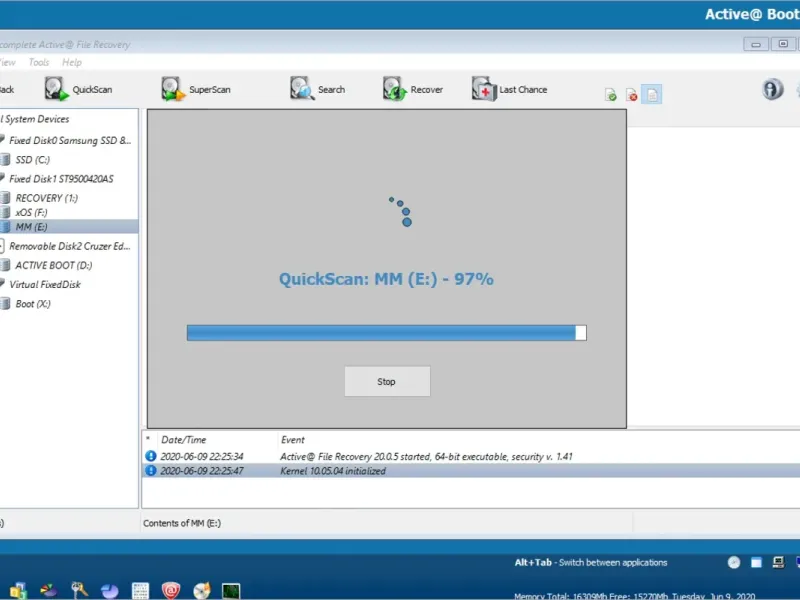Viewport: 800px width, 600px height.
Task: Open the multicolored pie taskbar icon
Action: point(48,591)
